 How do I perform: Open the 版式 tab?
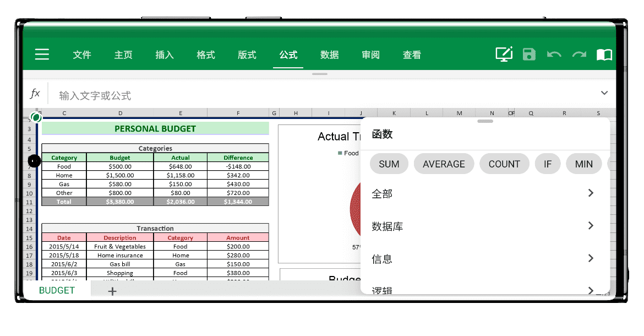(247, 55)
